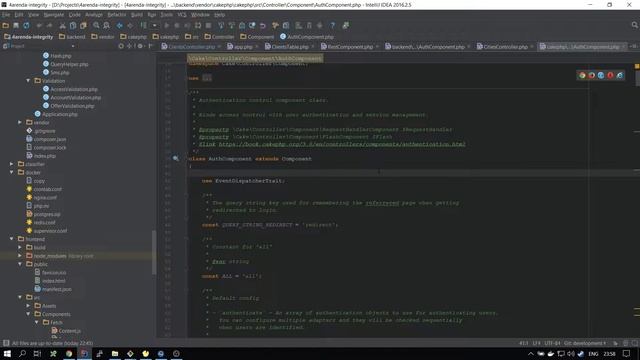Click the Search Everywhere magnifier
The width and height of the screenshot is (640, 360).
(635, 25)
